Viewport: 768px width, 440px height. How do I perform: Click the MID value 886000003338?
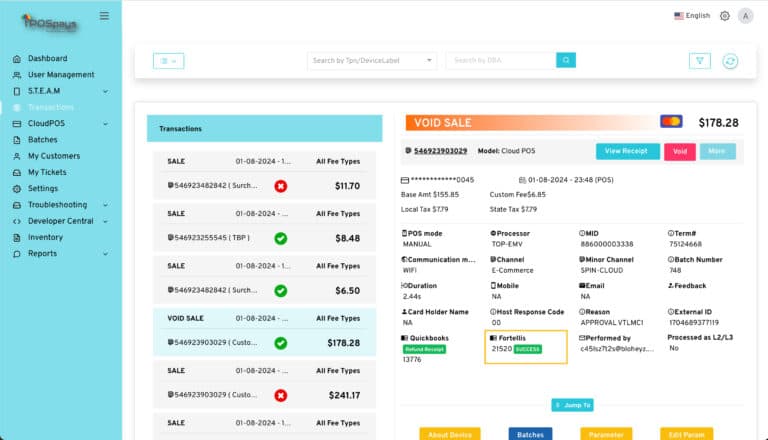point(607,244)
